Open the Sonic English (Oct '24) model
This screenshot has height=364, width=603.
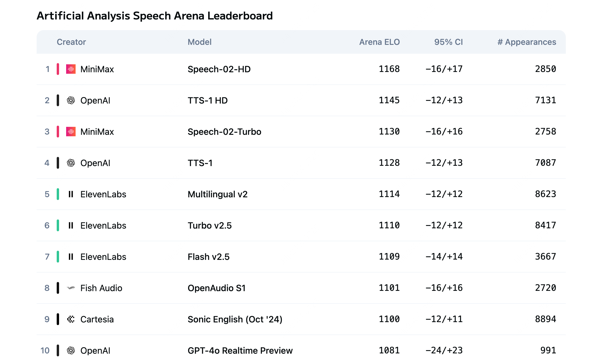coord(235,319)
